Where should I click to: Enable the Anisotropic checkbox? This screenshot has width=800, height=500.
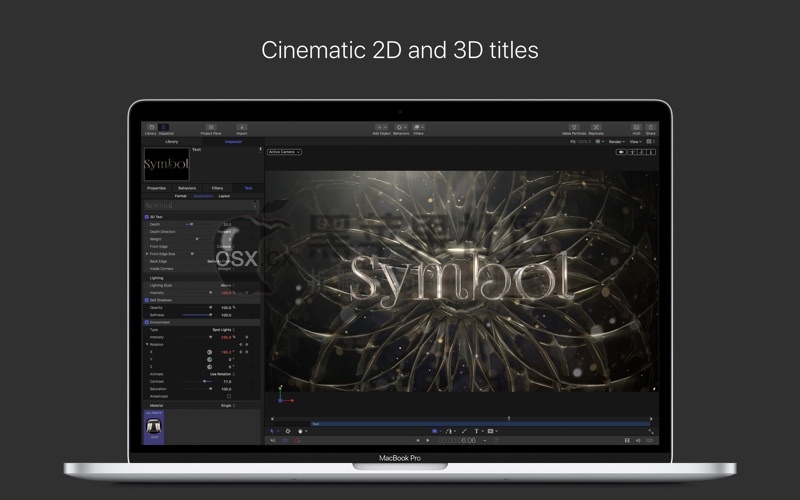point(229,396)
